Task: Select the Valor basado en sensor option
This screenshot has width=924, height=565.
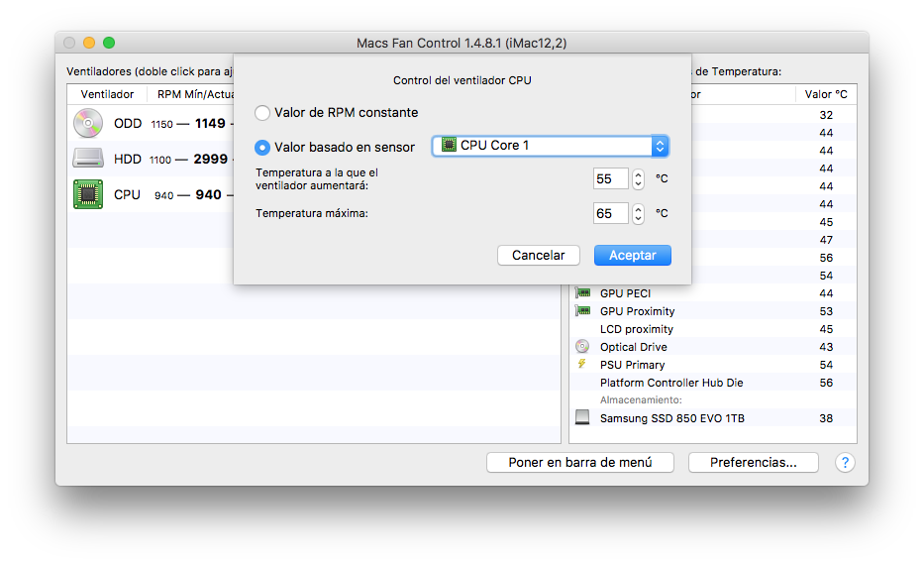Action: (262, 147)
